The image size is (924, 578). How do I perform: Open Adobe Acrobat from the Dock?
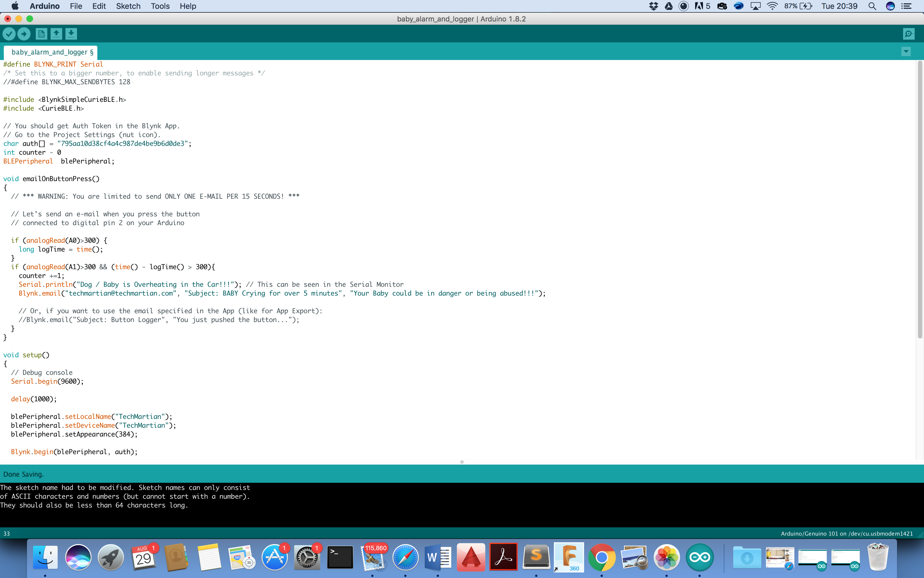coord(504,557)
